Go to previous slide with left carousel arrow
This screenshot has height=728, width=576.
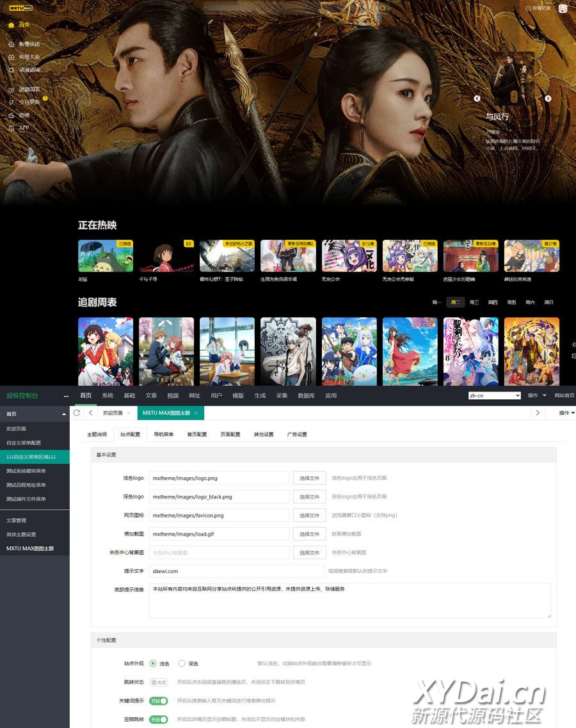(x=477, y=99)
